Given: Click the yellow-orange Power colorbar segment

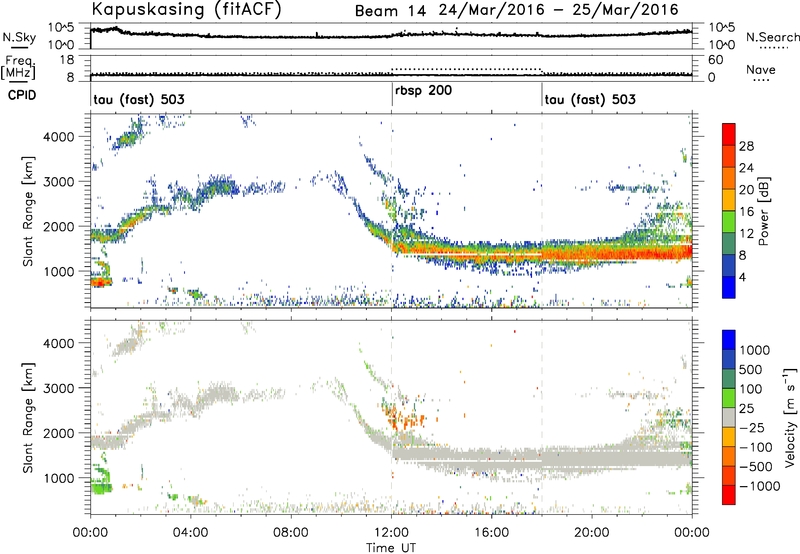Looking at the screenshot, I should tap(729, 200).
